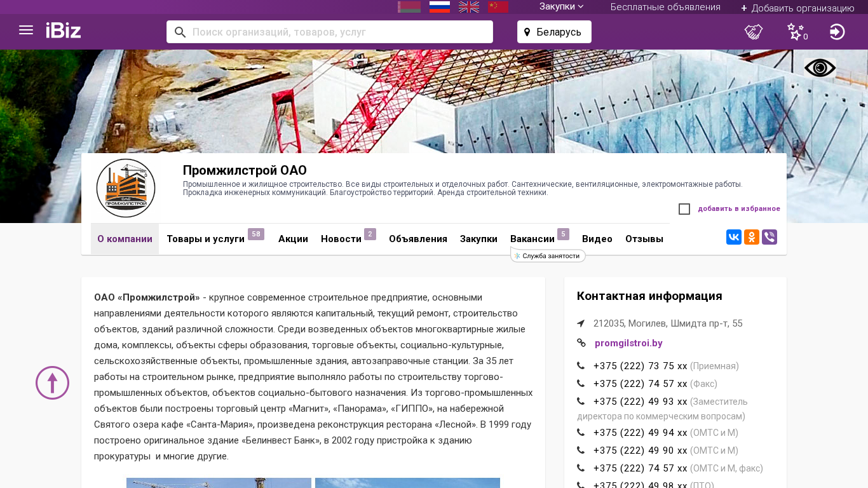Screen dimensions: 868x488
Task: Share page on Odnoklassniki
Action: click(x=752, y=237)
